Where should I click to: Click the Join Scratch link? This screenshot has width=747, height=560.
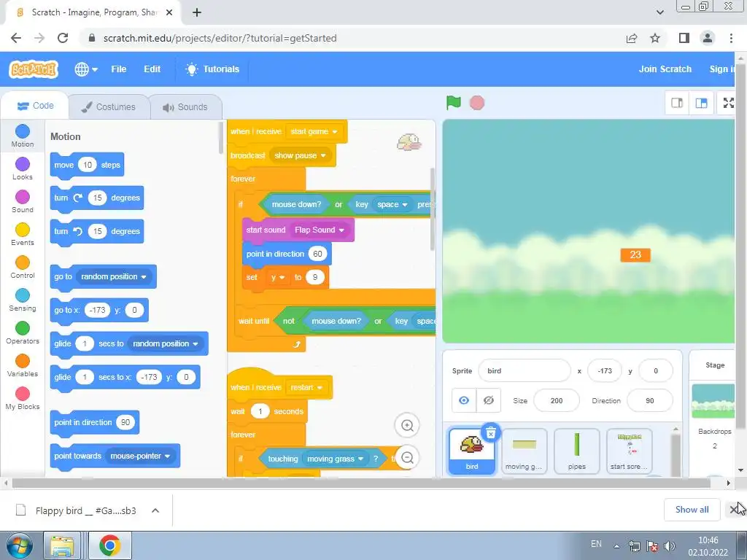click(665, 69)
